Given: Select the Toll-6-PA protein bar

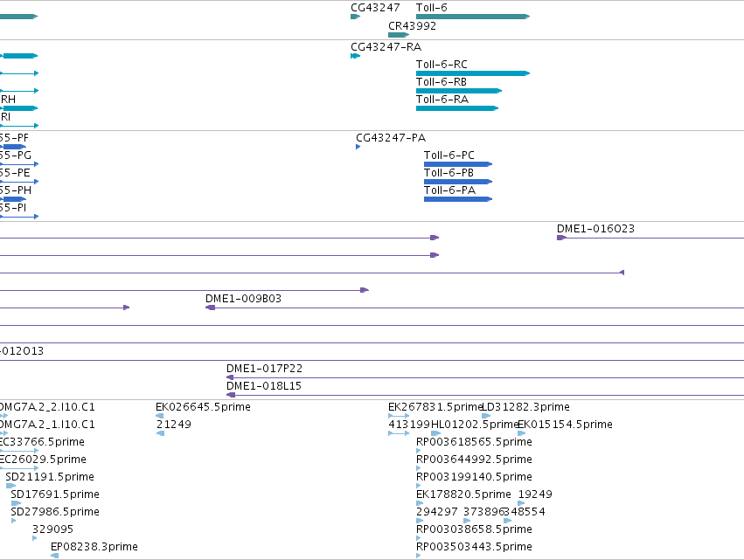Looking at the screenshot, I should (458, 200).
